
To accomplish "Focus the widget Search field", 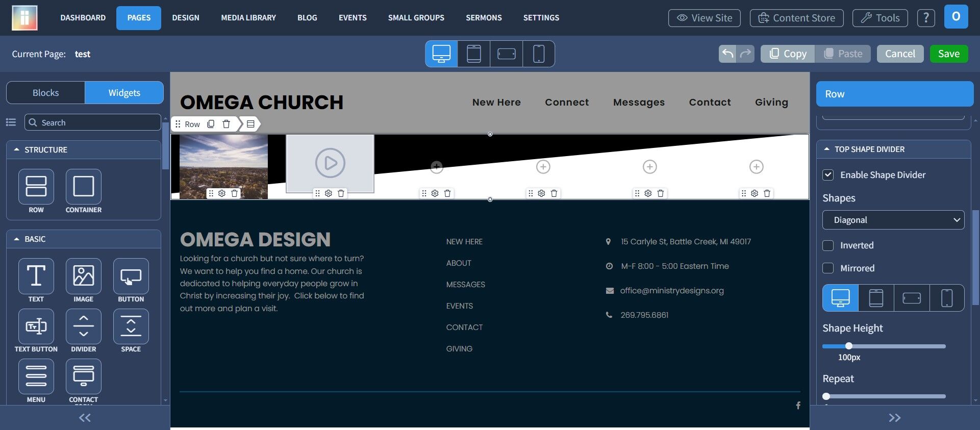I will coord(93,122).
